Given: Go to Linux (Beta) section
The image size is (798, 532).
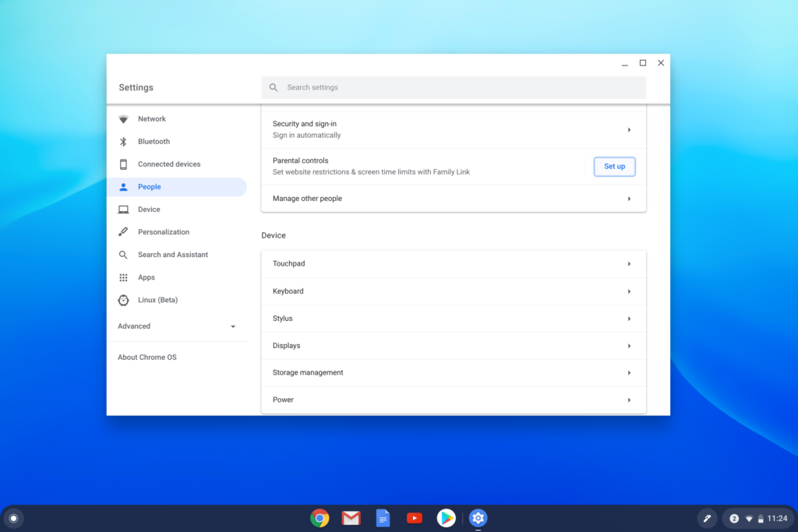Looking at the screenshot, I should point(177,300).
